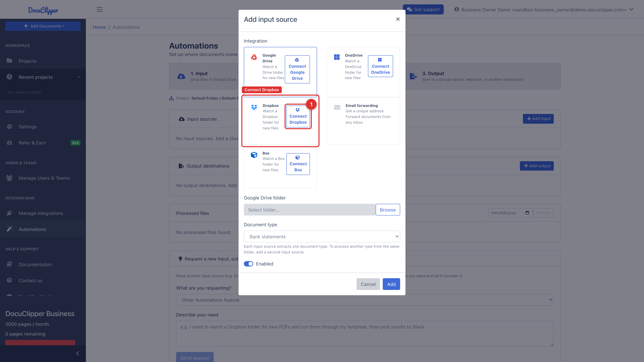Screen dimensions: 644x362
Task: Click the OneDrive logo icon
Action: click(337, 57)
